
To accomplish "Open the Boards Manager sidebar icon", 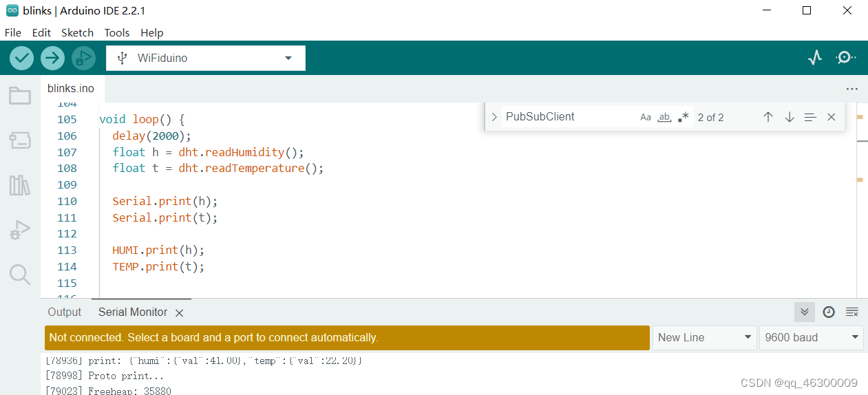I will (x=20, y=140).
